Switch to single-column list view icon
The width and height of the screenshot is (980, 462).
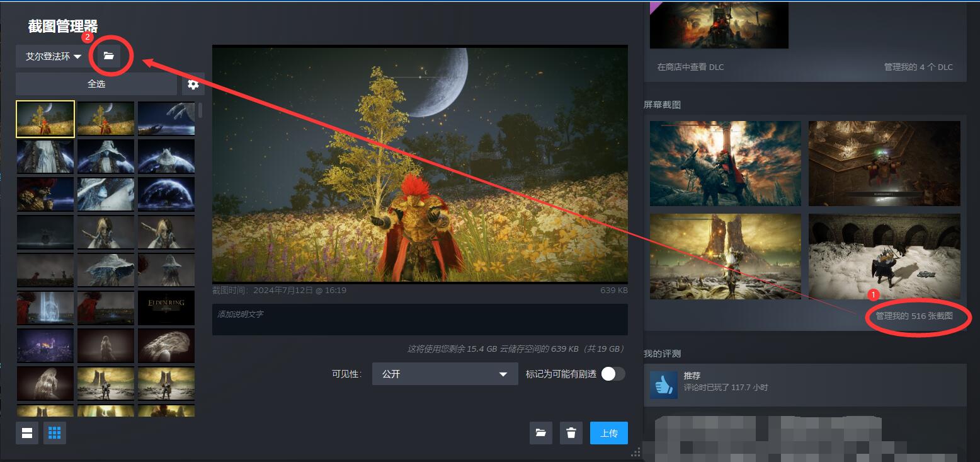[27, 433]
